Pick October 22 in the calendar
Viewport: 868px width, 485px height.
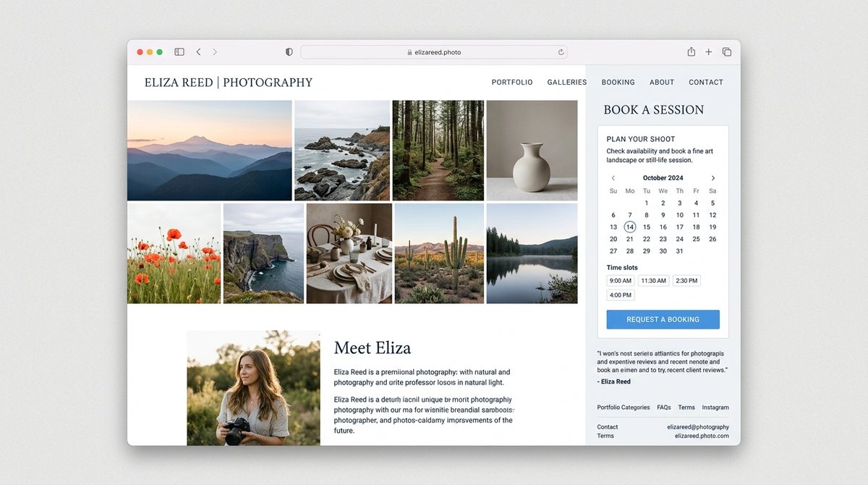(647, 239)
